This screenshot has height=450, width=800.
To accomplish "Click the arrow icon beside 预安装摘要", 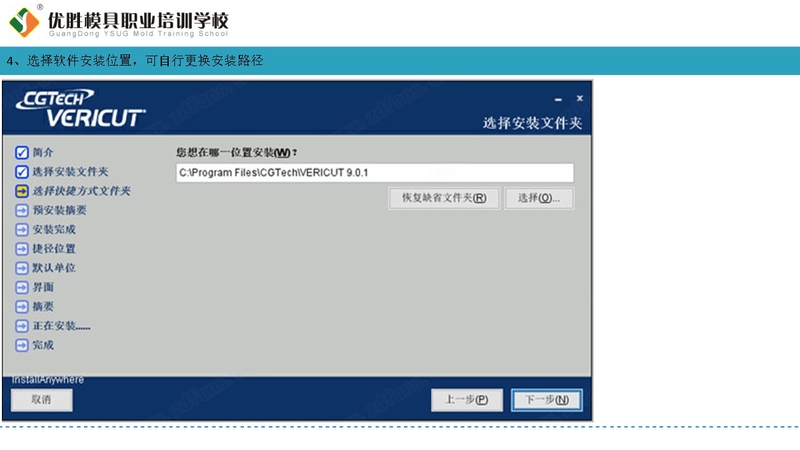I will [21, 210].
